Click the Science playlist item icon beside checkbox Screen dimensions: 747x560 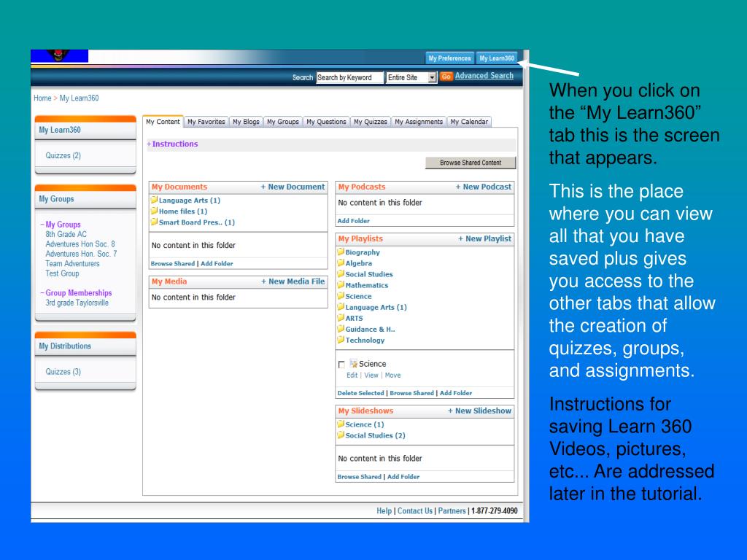point(354,363)
